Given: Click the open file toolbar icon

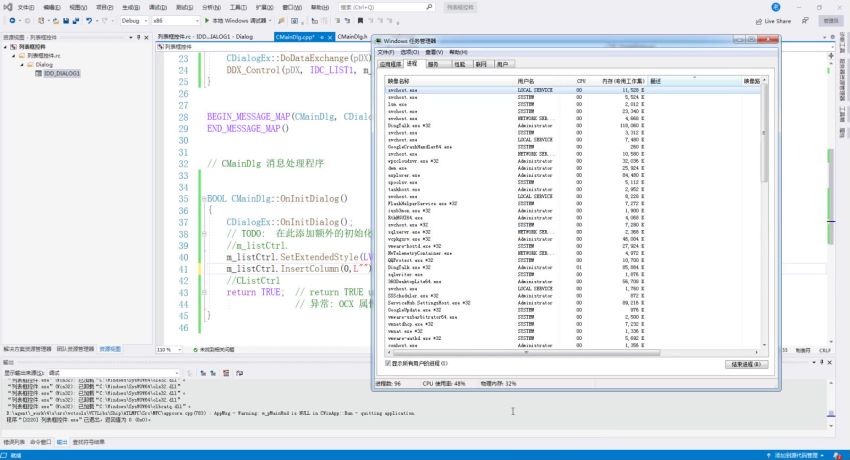Looking at the screenshot, I should pyautogui.click(x=55, y=21).
